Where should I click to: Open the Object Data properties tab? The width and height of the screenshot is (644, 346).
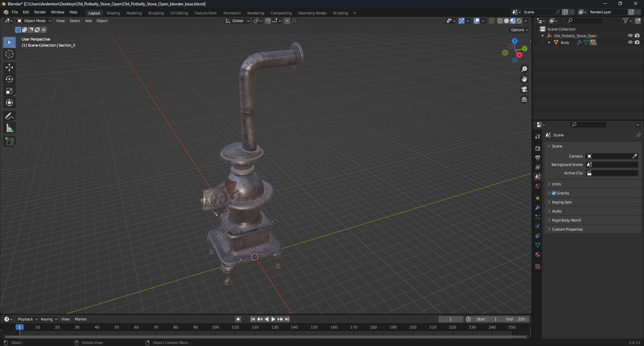[538, 245]
